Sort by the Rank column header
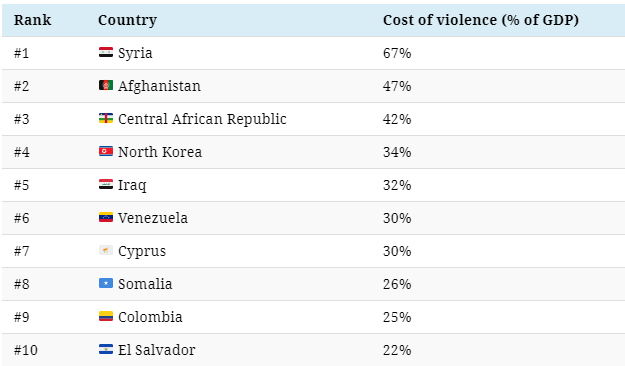This screenshot has height=366, width=625. tap(32, 20)
